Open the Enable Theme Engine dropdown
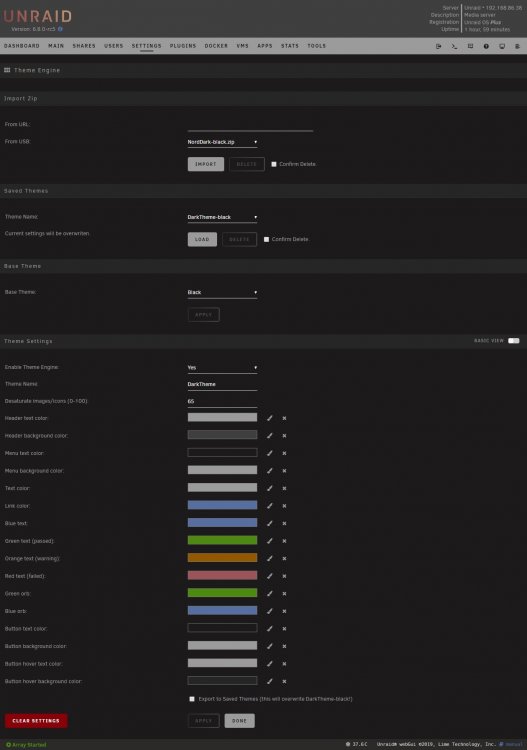Image resolution: width=527 pixels, height=750 pixels. click(x=222, y=367)
